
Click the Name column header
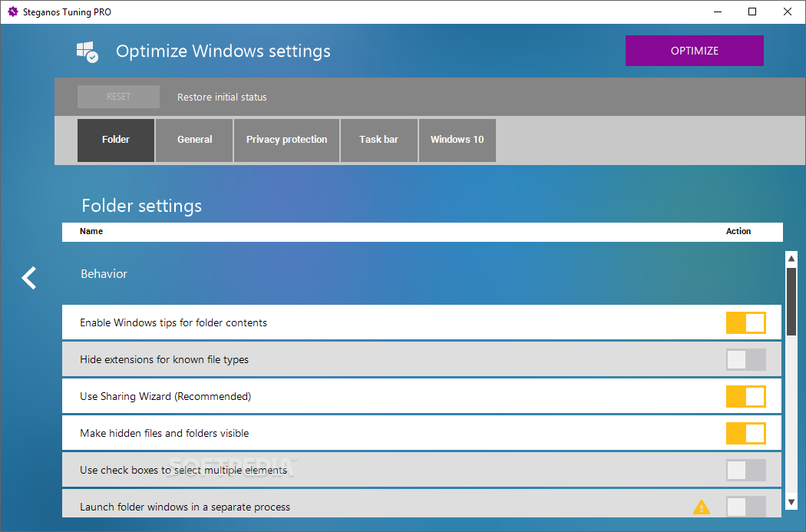tap(91, 231)
